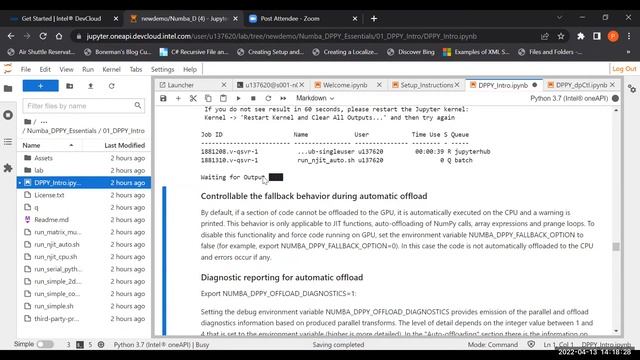Image resolution: width=640 pixels, height=360 pixels.
Task: Open a new browser tab
Action: (x=374, y=19)
